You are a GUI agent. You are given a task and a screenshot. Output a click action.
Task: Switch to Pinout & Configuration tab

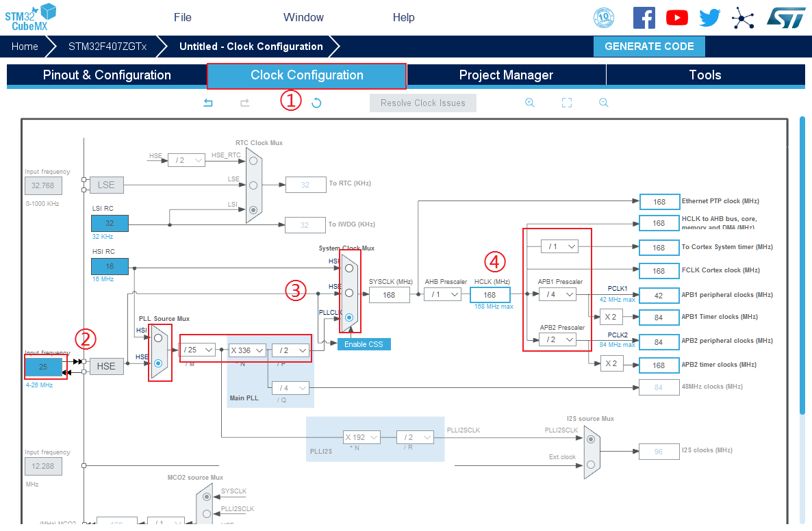click(x=107, y=75)
